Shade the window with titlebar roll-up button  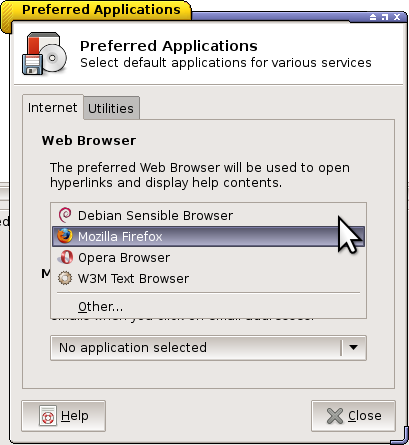(x=373, y=17)
